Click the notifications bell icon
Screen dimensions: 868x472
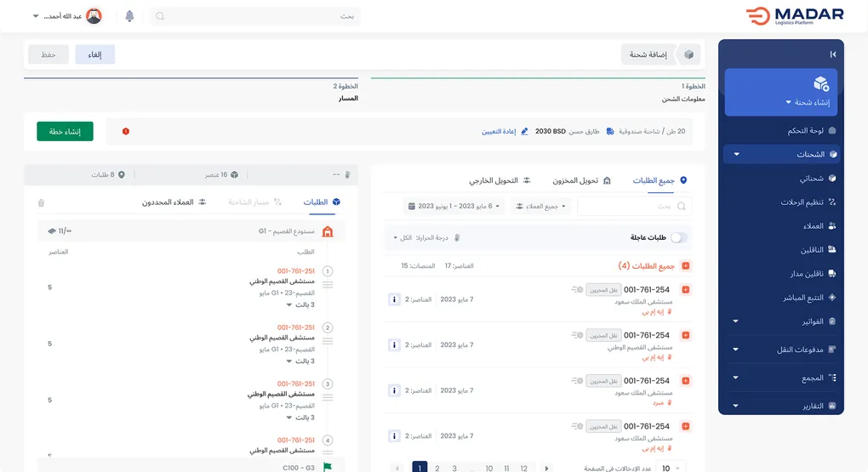point(129,16)
